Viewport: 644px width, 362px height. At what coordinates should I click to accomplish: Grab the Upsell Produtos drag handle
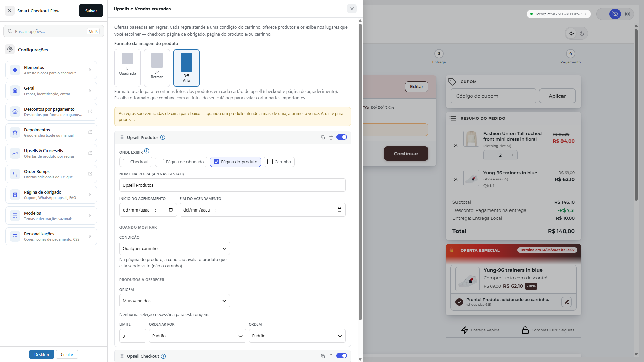(122, 137)
